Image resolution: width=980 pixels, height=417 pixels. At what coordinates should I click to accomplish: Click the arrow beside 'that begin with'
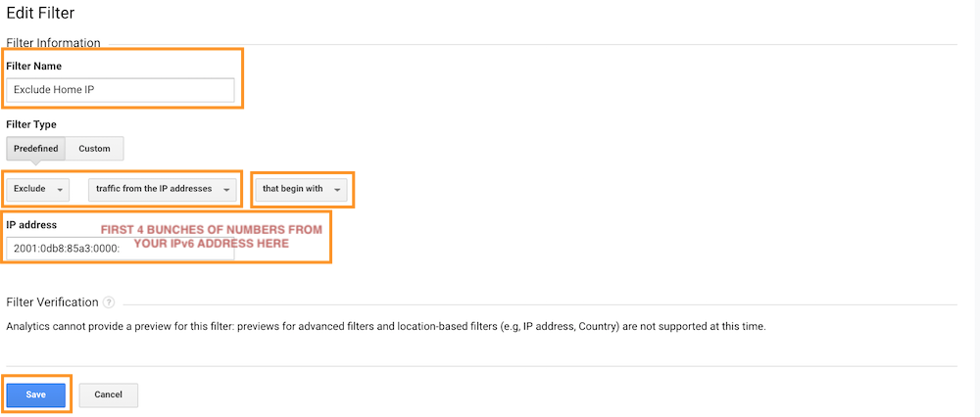click(x=337, y=190)
